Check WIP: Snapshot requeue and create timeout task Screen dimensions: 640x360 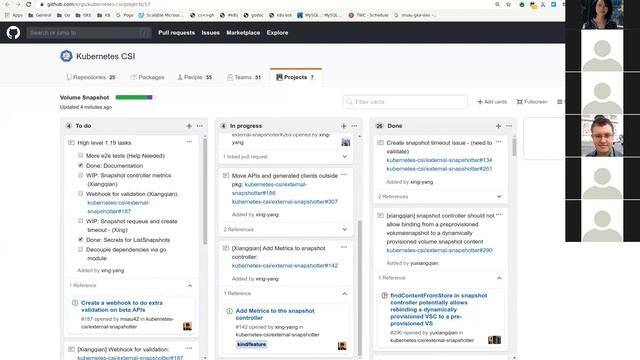point(80,221)
